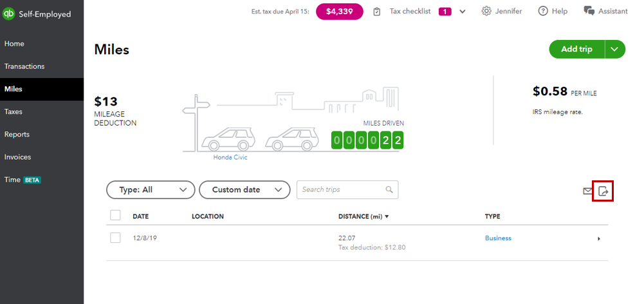Click the DATE column header

pyautogui.click(x=140, y=216)
